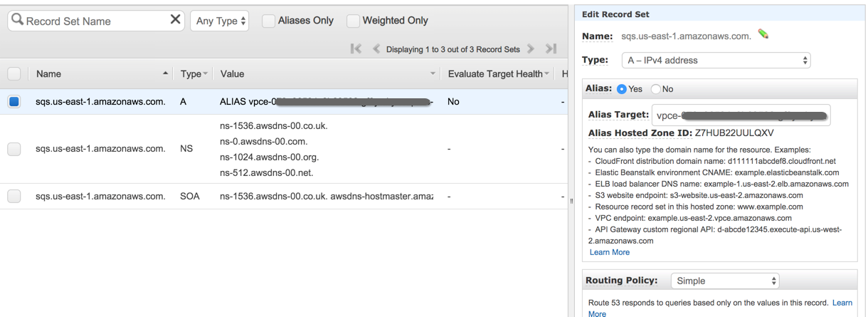Image resolution: width=868 pixels, height=317 pixels.
Task: Click the Value column header
Action: coord(233,74)
